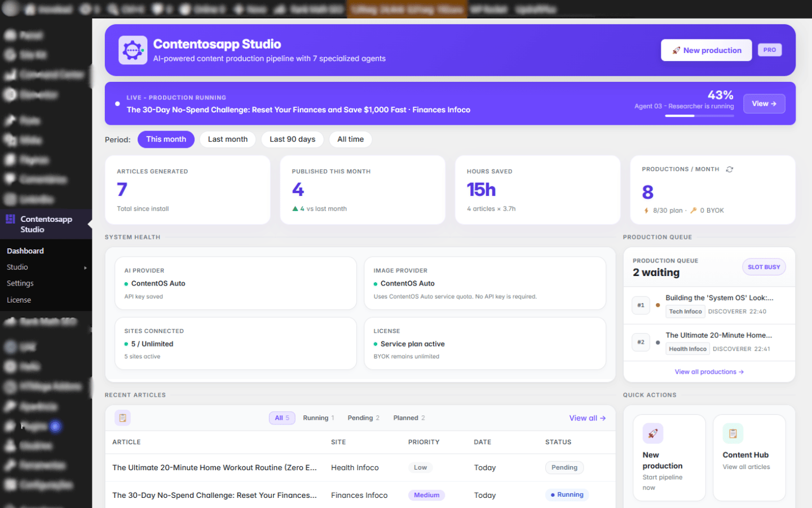812x508 pixels.
Task: Click the green up-triangle in Published card
Action: [x=295, y=209]
